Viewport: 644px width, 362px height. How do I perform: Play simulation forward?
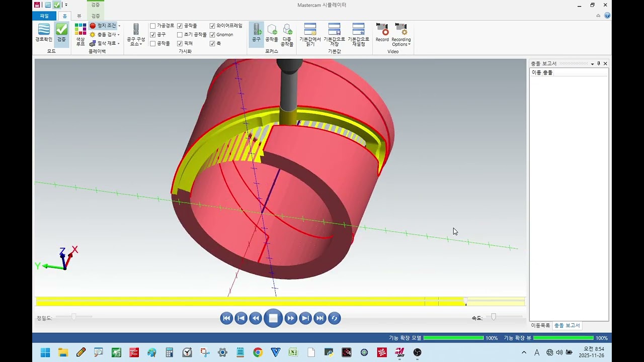tap(291, 318)
